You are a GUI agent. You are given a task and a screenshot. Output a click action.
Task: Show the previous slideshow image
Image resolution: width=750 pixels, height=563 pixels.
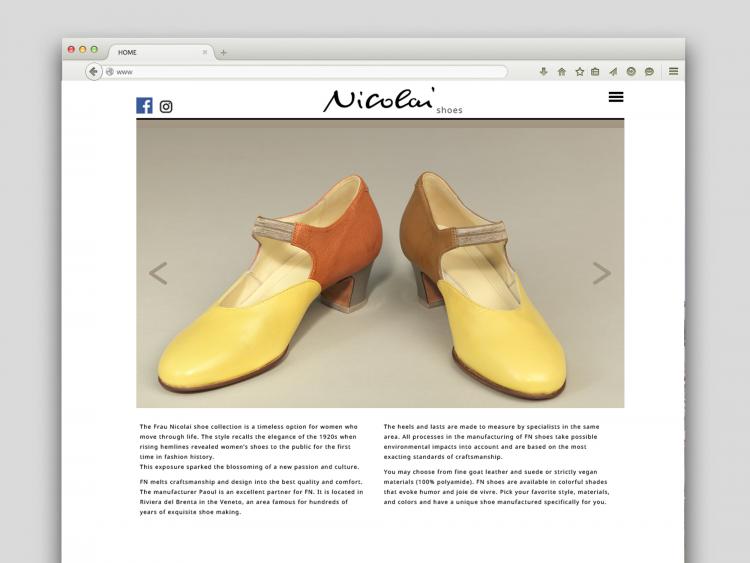158,273
